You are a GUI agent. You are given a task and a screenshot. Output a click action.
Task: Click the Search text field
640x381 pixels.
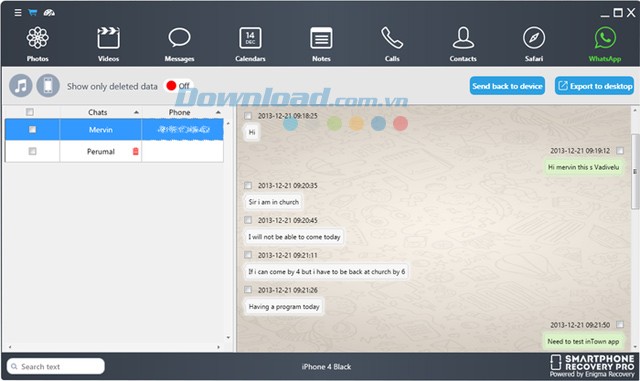(56, 366)
